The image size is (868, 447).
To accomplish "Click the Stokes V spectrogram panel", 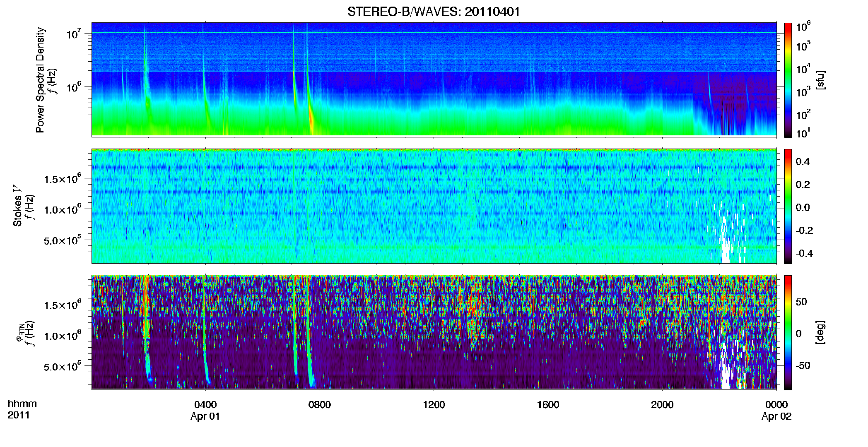I will 434,206.
